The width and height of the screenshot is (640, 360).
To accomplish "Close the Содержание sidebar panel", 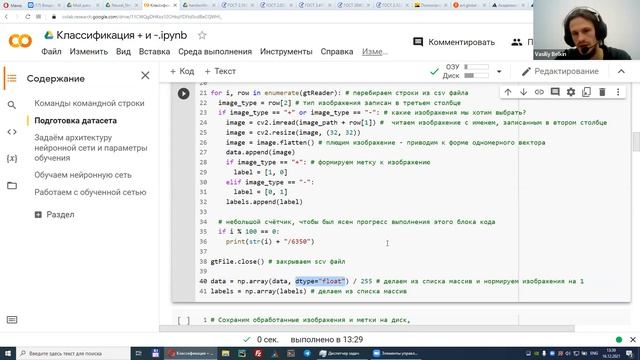I will pos(145,76).
